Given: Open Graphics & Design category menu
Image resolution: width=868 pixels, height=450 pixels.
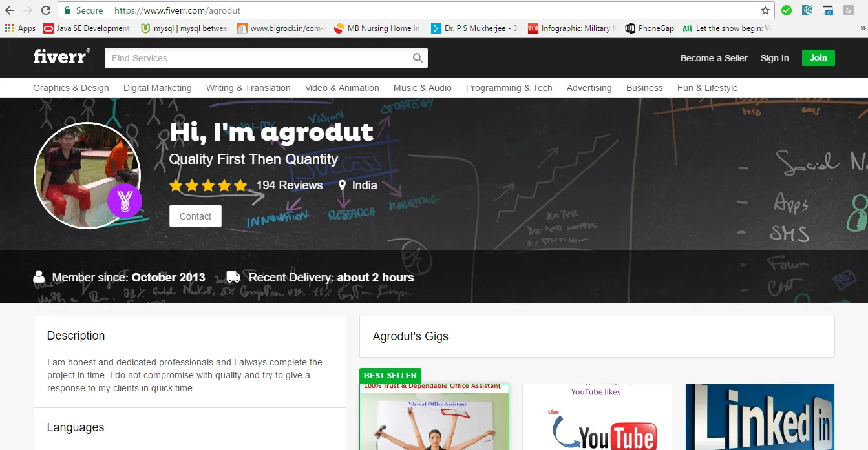Looking at the screenshot, I should coord(71,88).
